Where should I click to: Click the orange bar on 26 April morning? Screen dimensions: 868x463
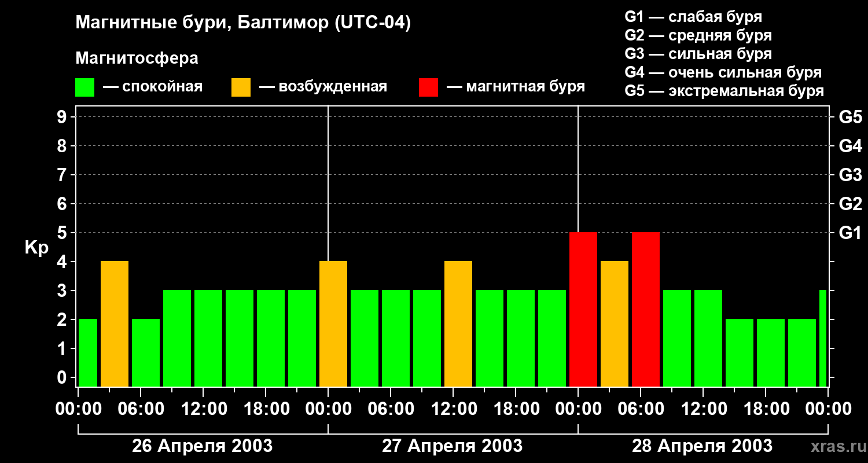[x=115, y=324]
